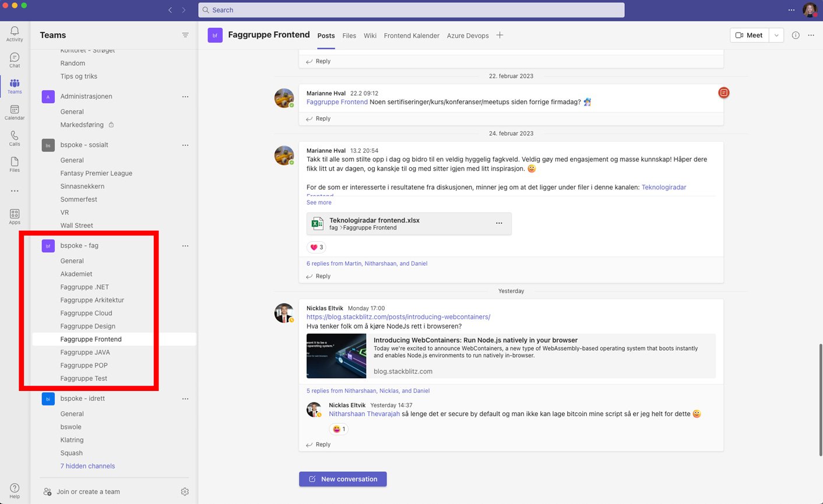The width and height of the screenshot is (823, 504).
Task: Switch to the Wiki tab
Action: (x=370, y=36)
